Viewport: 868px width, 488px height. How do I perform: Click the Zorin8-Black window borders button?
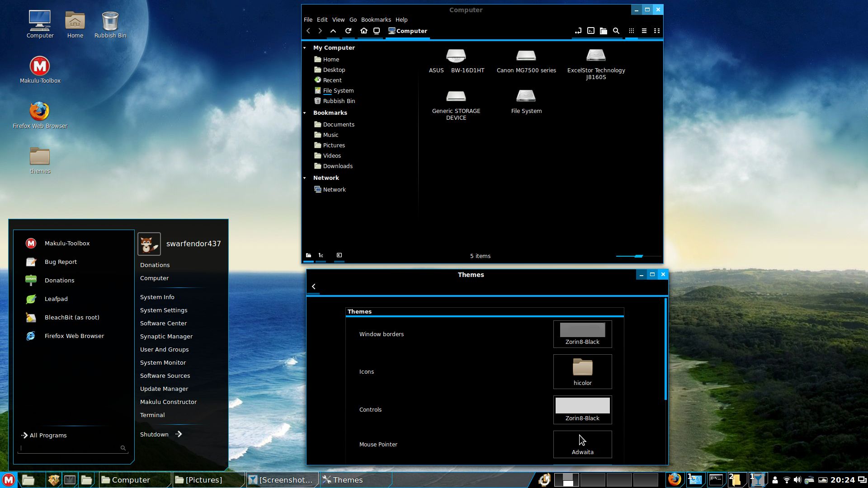coord(582,334)
